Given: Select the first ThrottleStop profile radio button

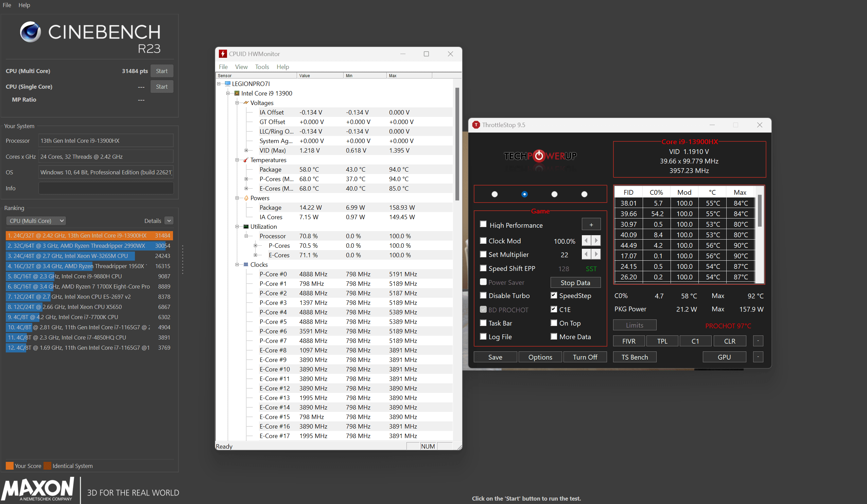Looking at the screenshot, I should coord(495,194).
